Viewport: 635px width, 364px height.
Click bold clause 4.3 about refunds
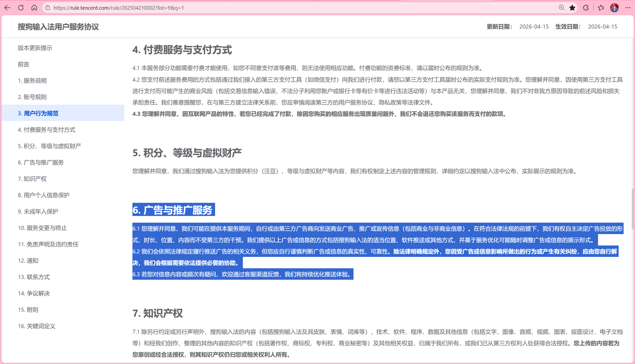point(320,114)
